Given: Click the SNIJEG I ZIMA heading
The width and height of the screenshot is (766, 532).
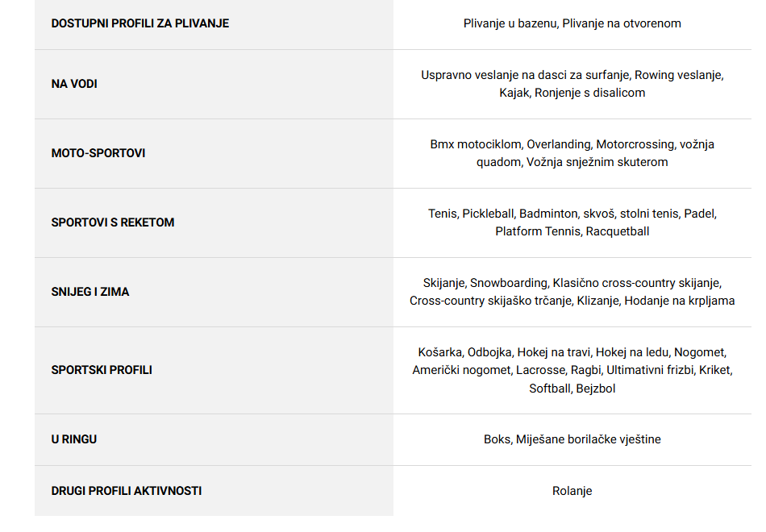Looking at the screenshot, I should click(90, 292).
